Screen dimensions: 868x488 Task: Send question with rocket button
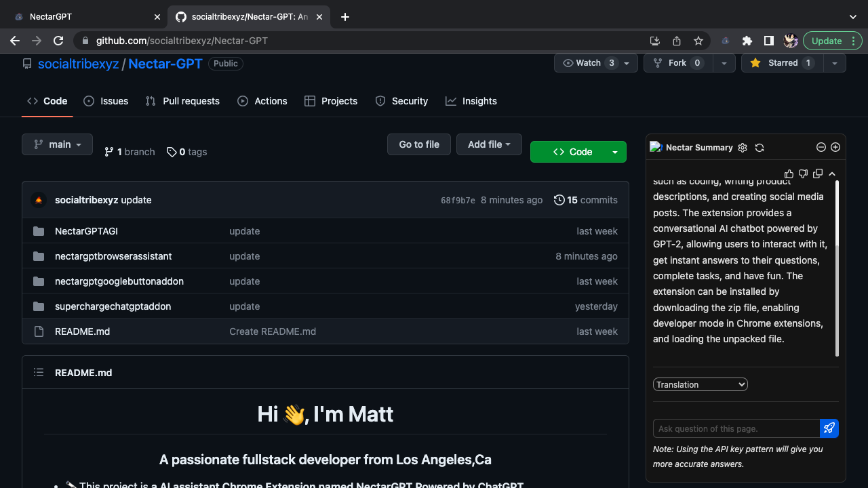tap(829, 428)
